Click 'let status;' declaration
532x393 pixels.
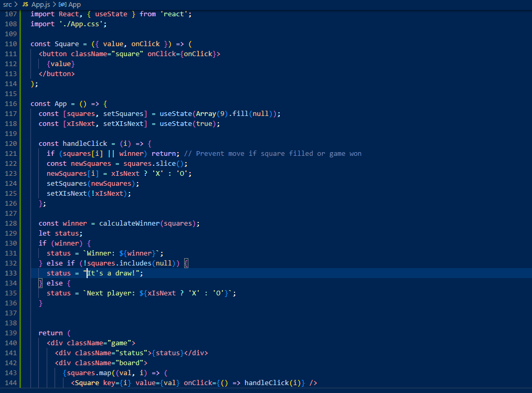(60, 233)
